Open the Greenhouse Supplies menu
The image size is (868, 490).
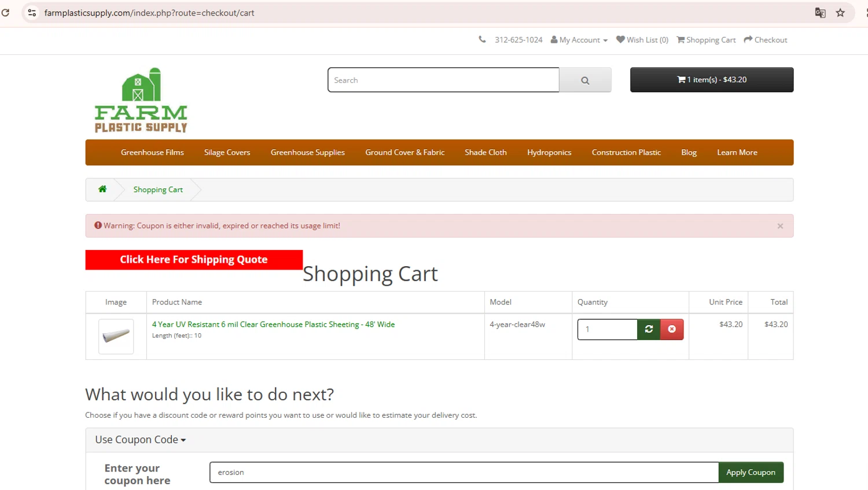pos(308,153)
